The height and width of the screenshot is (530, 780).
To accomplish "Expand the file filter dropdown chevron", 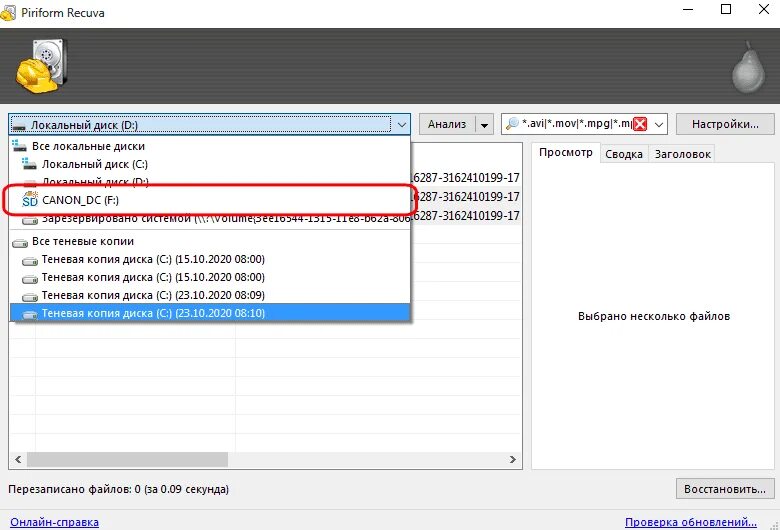I will 659,124.
